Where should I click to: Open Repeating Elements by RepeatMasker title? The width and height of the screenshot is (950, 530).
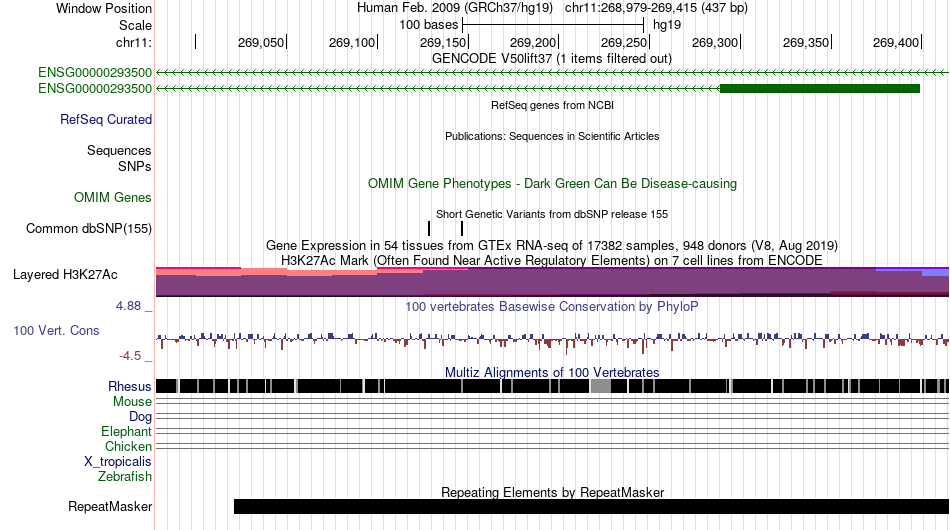(552, 492)
